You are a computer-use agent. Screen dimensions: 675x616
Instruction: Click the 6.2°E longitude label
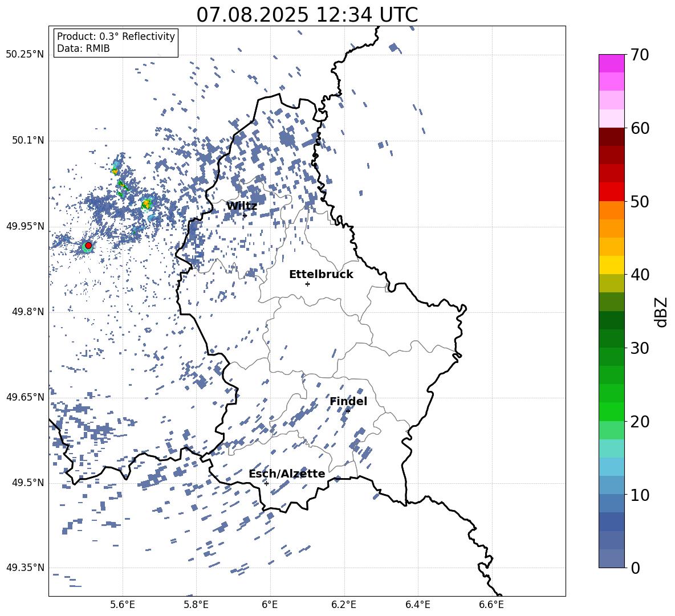(344, 605)
